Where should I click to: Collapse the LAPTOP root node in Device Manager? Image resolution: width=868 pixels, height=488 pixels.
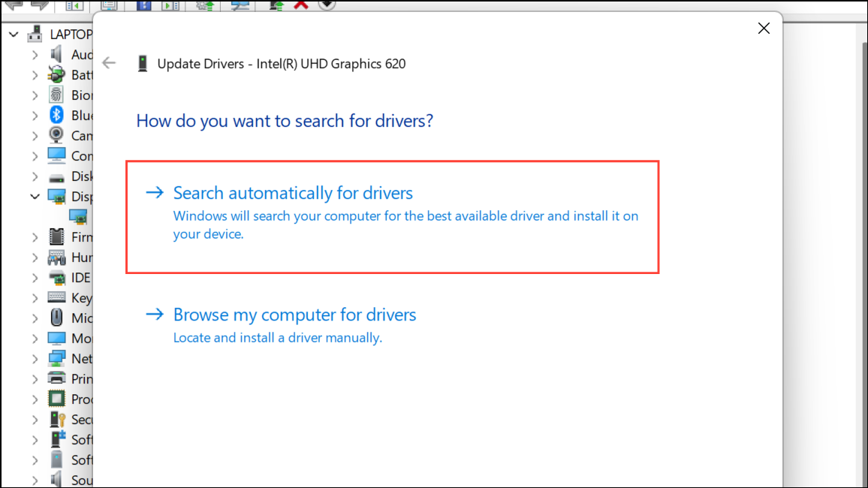[x=14, y=35]
